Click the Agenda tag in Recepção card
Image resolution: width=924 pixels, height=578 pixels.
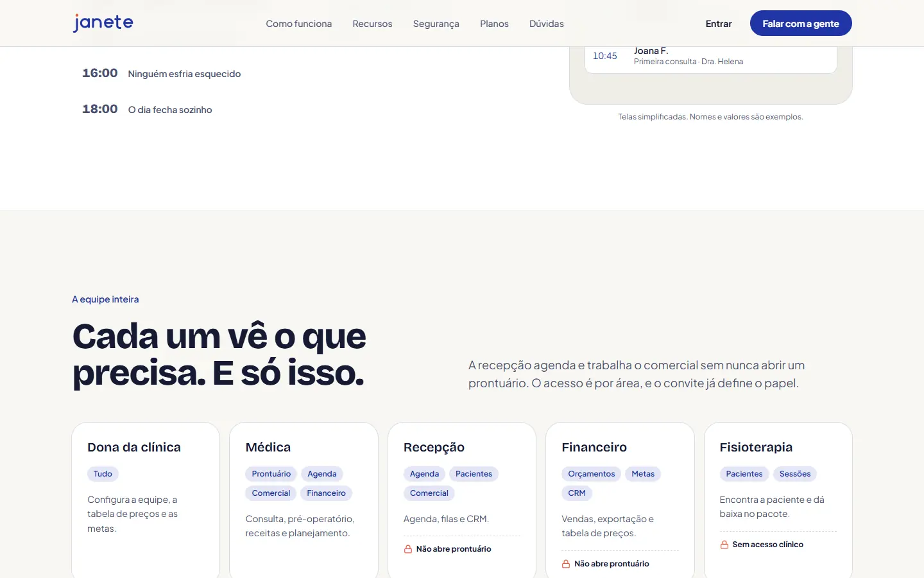(424, 474)
